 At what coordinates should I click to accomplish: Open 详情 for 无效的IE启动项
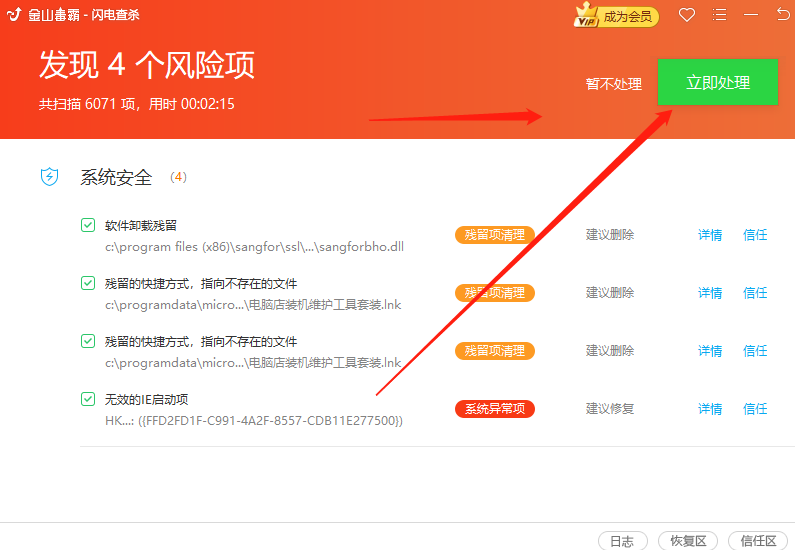[710, 409]
